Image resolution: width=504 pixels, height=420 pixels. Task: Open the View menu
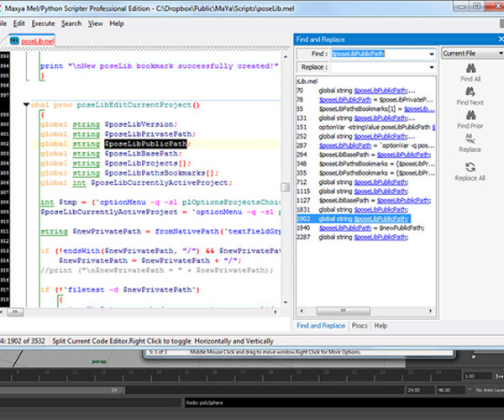pyautogui.click(x=96, y=24)
